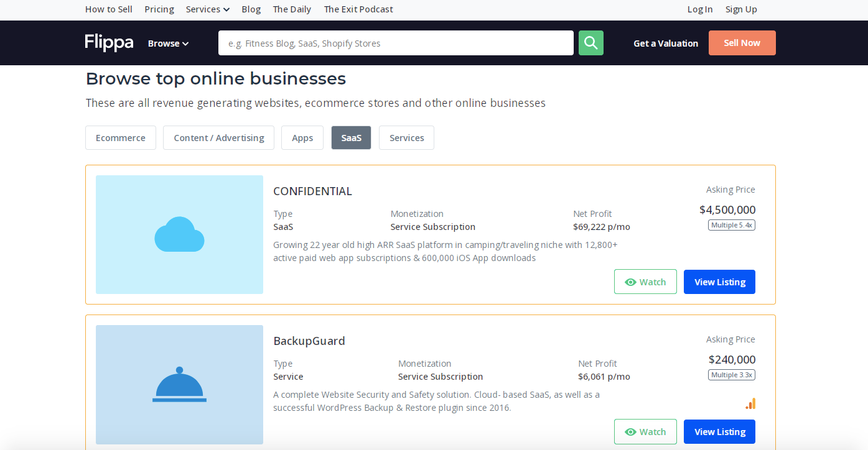Click the camping/traveling niche description text
This screenshot has height=450, width=868.
click(x=446, y=251)
